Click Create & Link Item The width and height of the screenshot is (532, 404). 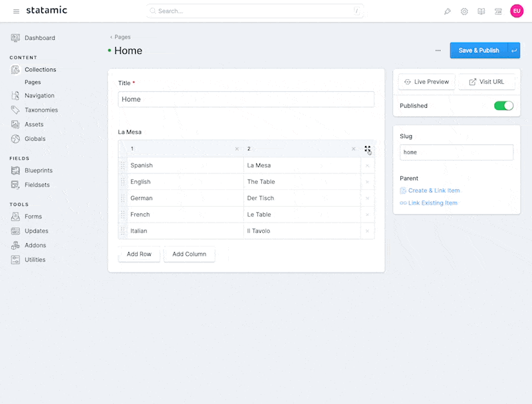(x=430, y=191)
